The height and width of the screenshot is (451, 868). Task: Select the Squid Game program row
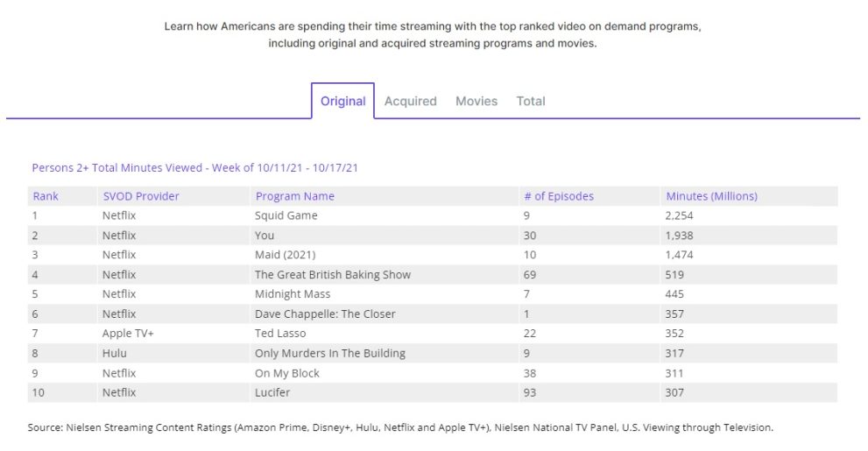pyautogui.click(x=286, y=215)
